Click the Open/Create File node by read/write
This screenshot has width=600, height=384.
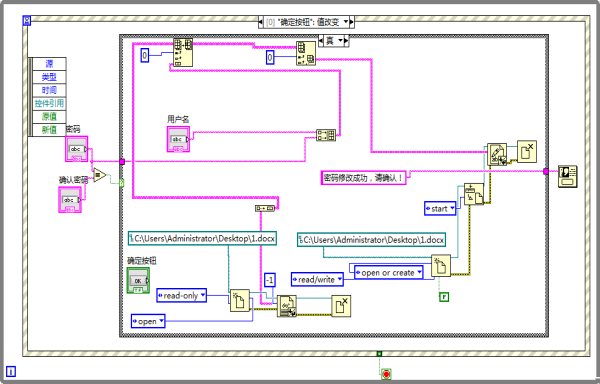point(441,265)
